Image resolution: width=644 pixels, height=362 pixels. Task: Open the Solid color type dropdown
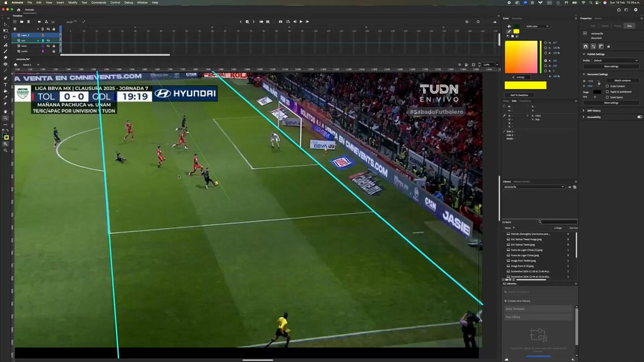click(x=537, y=26)
